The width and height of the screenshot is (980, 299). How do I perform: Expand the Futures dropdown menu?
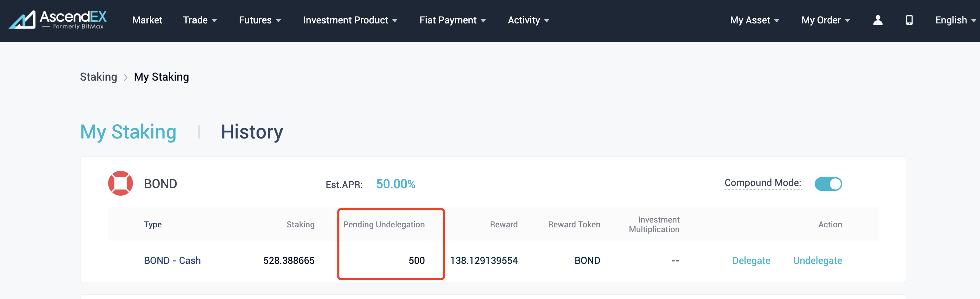259,20
